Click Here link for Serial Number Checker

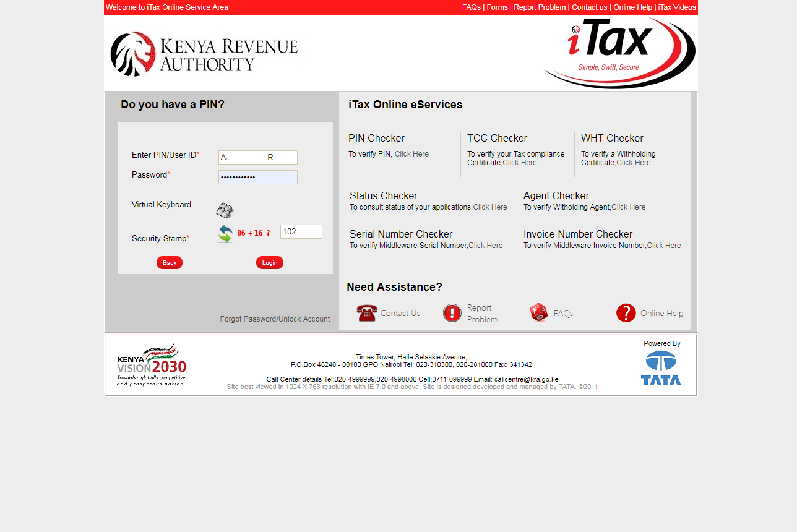coord(486,246)
